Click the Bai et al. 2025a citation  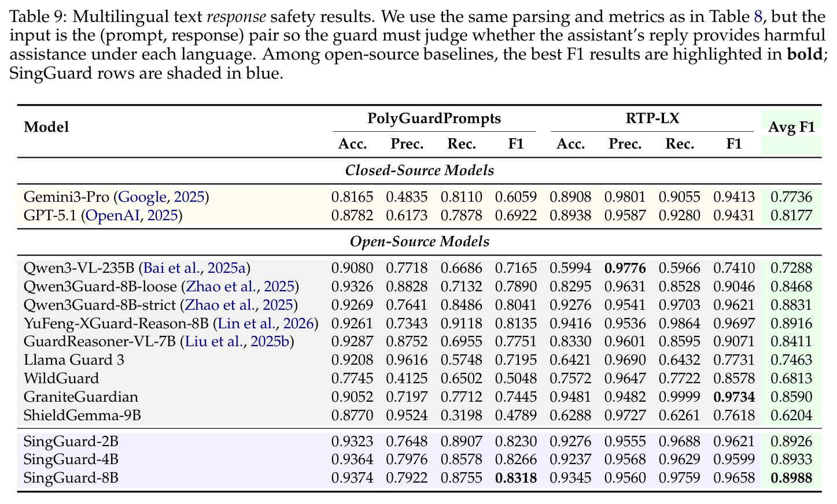tap(196, 268)
